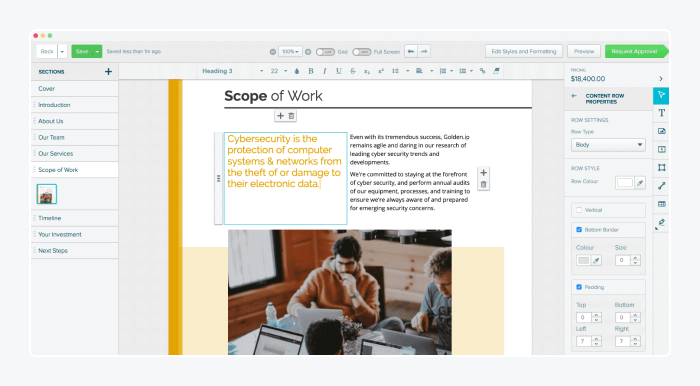Enable the Vertical checkbox

[x=579, y=210]
